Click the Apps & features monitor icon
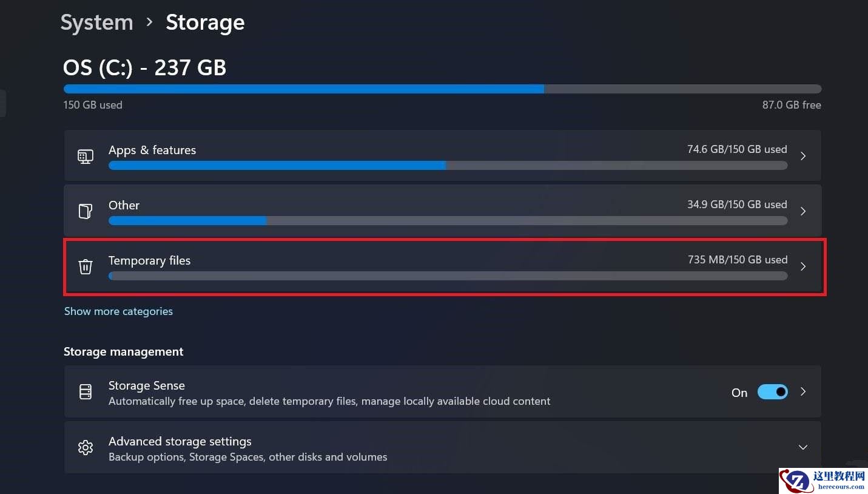Image resolution: width=868 pixels, height=494 pixels. (86, 156)
